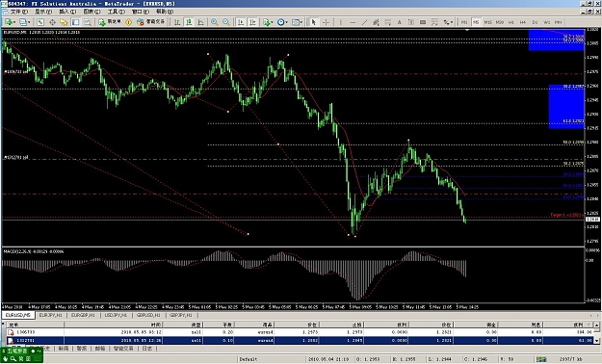Switch chart to Line Chart icon
This screenshot has width=602, height=364.
point(200,22)
